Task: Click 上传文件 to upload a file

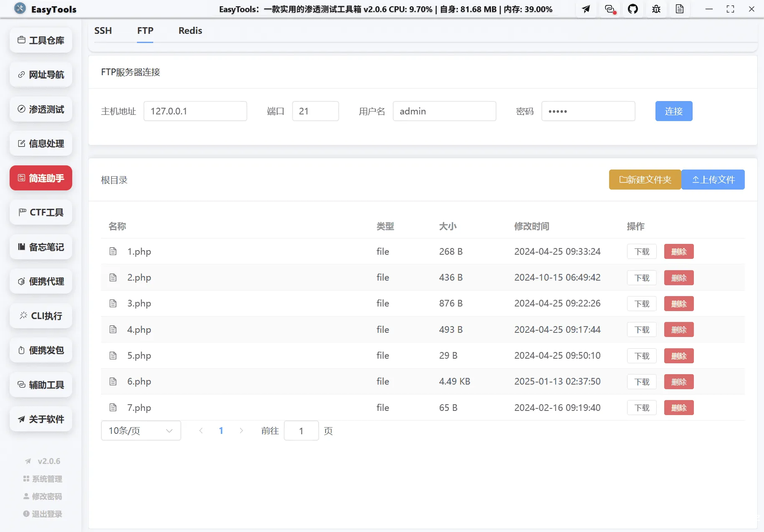Action: 713,179
